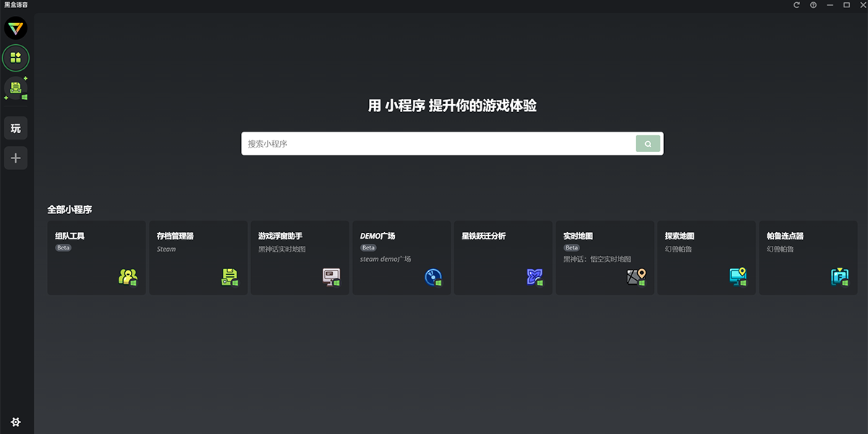The image size is (868, 434).
Task: Open the 组队工具 Beta card
Action: 96,258
